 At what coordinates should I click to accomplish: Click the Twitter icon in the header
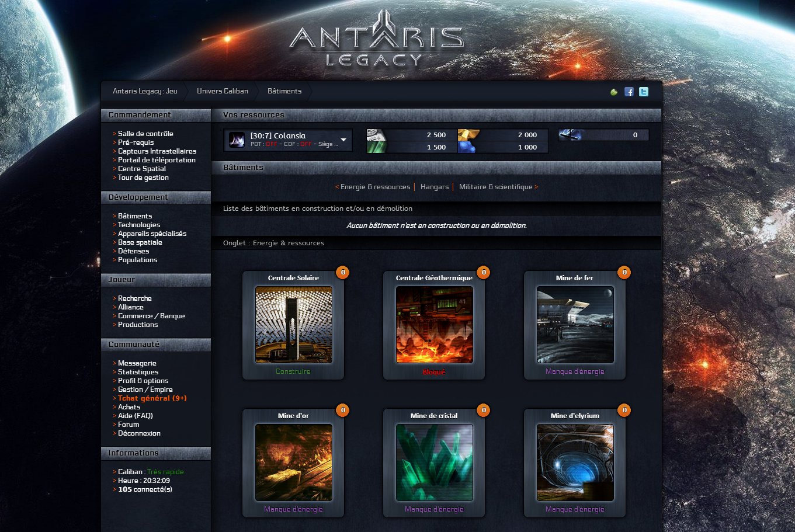644,92
